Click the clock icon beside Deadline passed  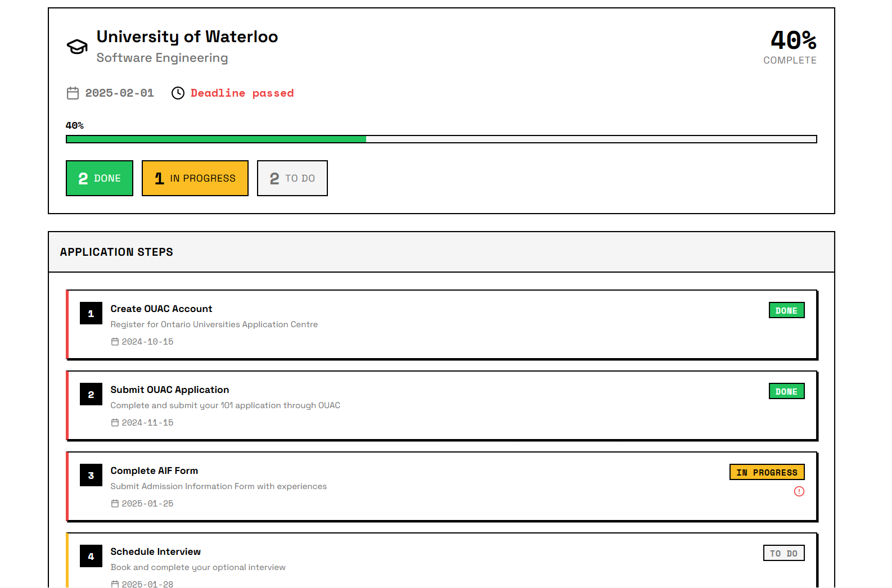coord(178,93)
